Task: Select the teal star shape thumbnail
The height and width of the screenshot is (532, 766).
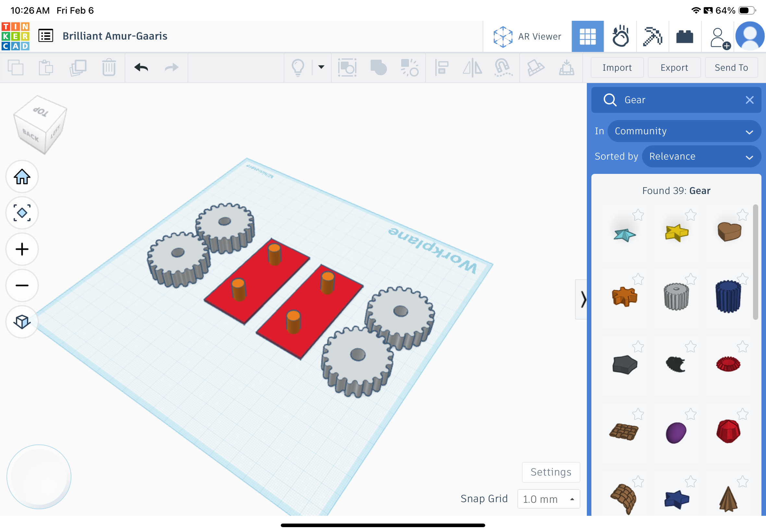Action: point(624,234)
